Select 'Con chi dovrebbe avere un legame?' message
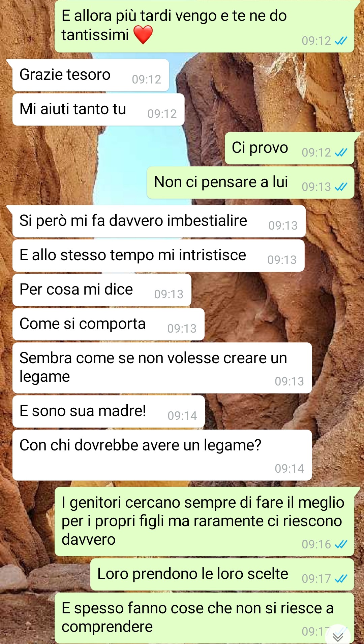Viewport: 364px width, 644px height. [162, 455]
